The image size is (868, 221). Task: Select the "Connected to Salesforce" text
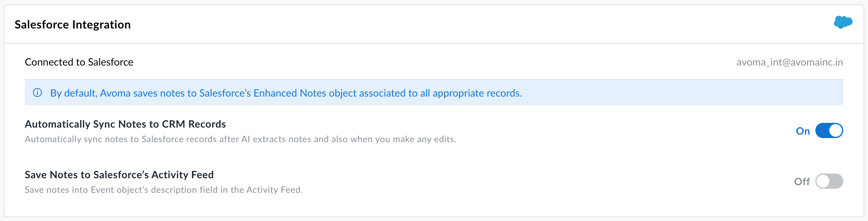[79, 62]
